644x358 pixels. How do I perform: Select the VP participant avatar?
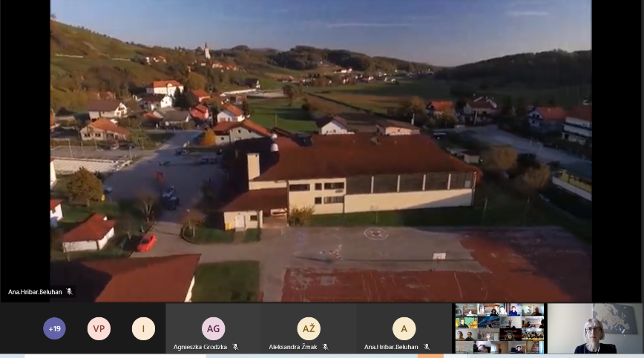coord(99,328)
